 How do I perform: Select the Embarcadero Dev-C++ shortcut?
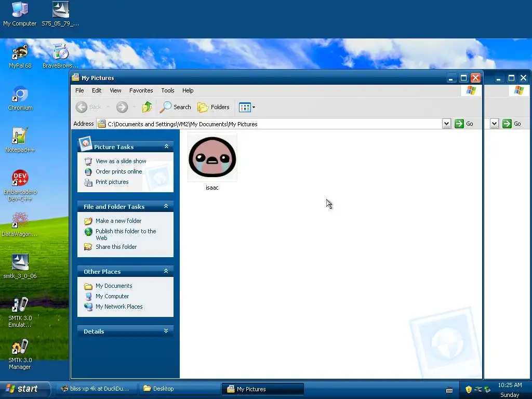tap(20, 185)
